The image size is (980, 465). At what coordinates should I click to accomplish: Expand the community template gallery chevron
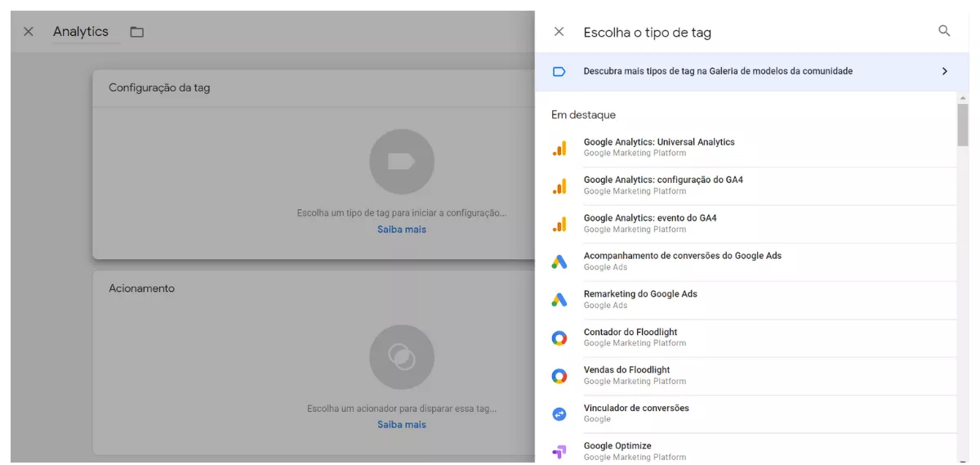(945, 71)
